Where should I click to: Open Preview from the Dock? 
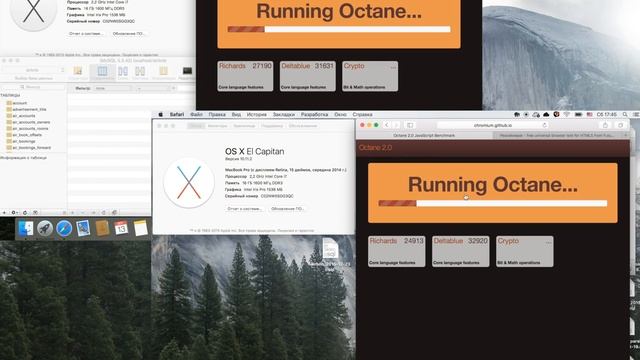click(83, 228)
